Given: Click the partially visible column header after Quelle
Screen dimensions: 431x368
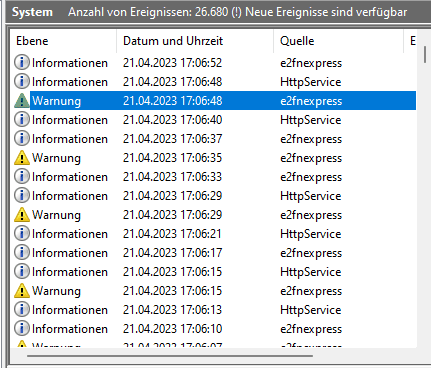Looking at the screenshot, I should click(x=413, y=41).
